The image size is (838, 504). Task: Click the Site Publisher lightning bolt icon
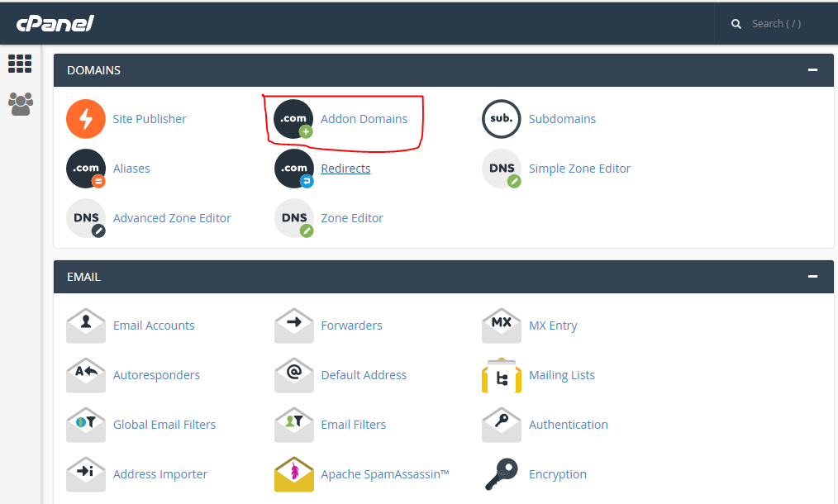pyautogui.click(x=85, y=119)
